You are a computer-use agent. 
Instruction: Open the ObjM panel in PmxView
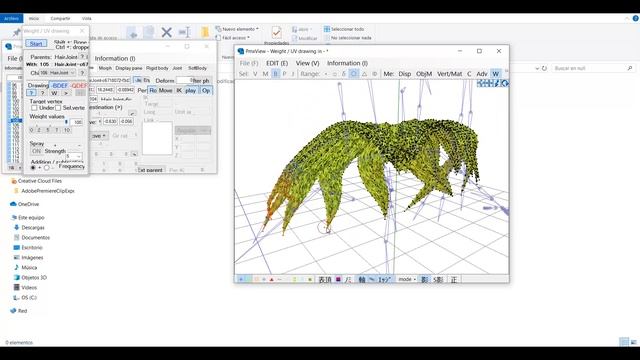424,74
